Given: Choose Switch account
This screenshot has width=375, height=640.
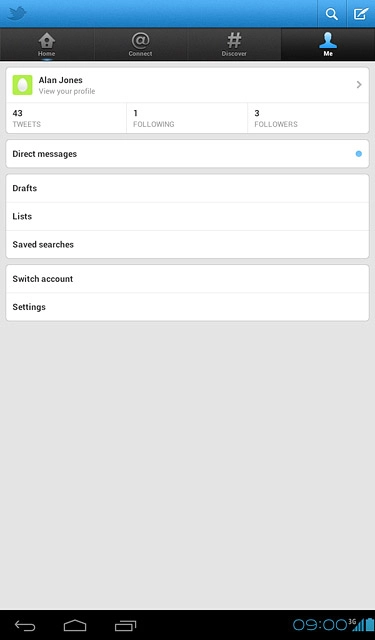Looking at the screenshot, I should 187,279.
